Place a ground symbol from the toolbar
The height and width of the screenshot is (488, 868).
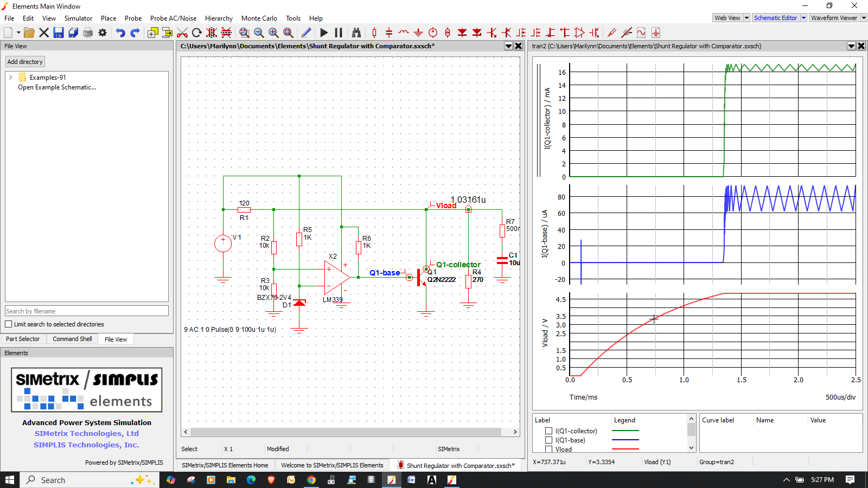418,33
